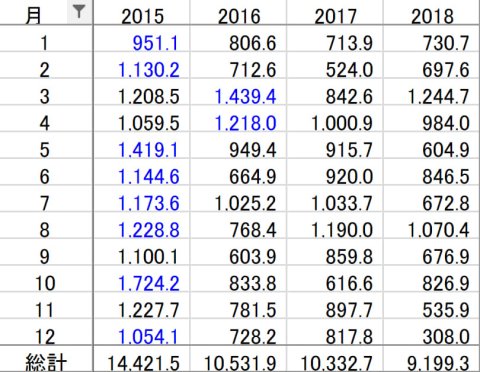Image resolution: width=480 pixels, height=372 pixels.
Task: Open the filter dropdown beside 月 header
Action: (x=79, y=12)
